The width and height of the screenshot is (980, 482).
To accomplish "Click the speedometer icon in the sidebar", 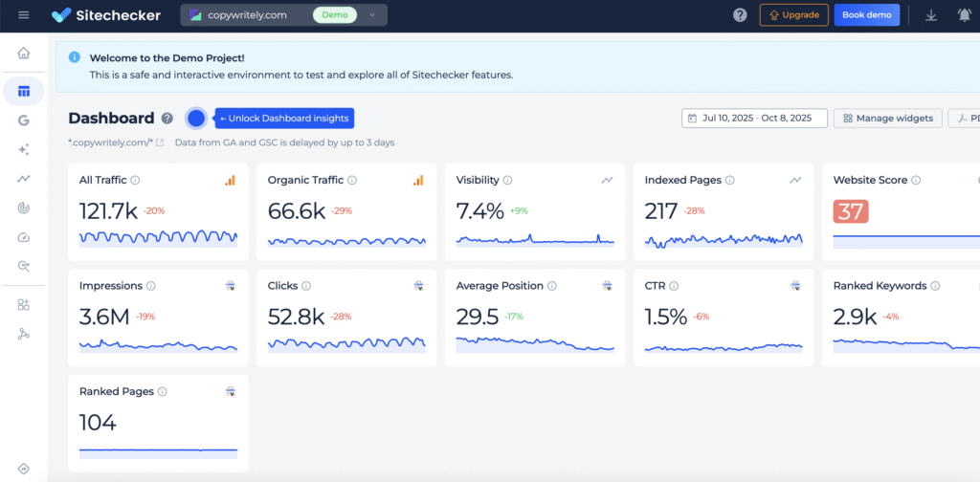I will 24,237.
